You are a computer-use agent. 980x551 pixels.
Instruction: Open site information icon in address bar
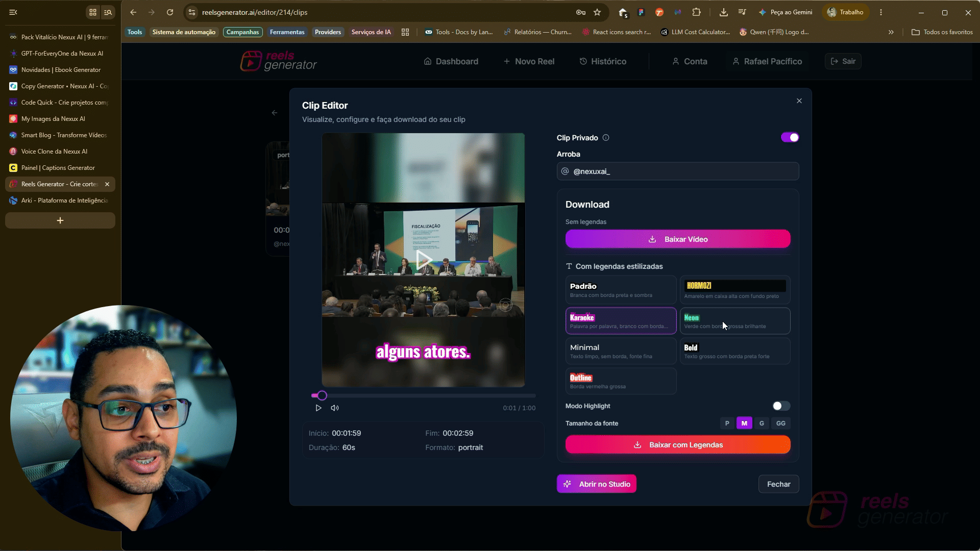point(191,12)
